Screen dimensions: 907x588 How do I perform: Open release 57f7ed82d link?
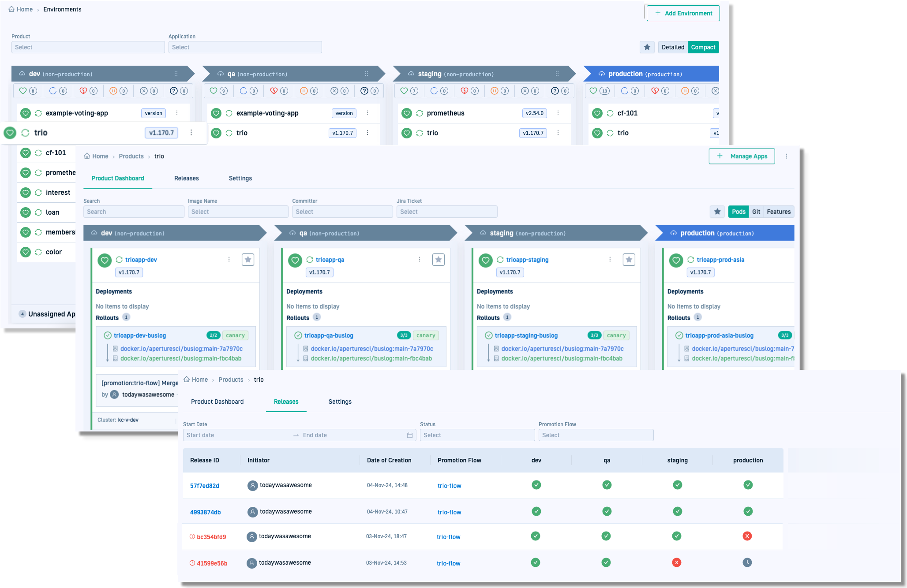coord(204,486)
